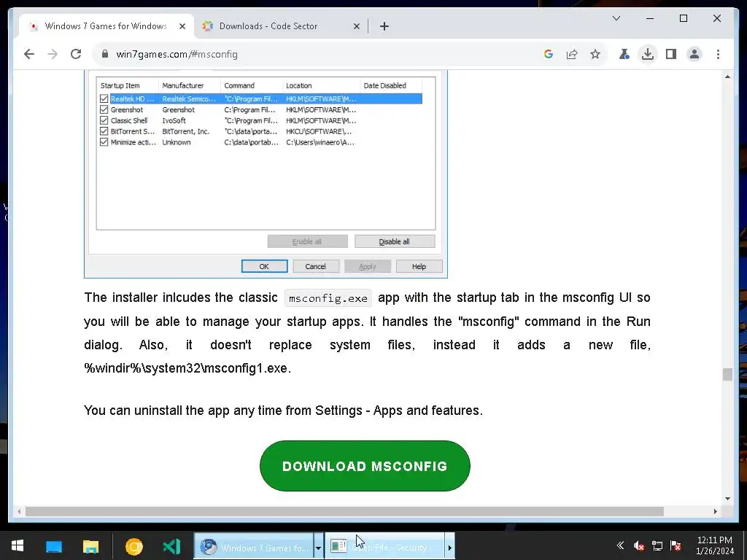Activate the Open File - Security taskbar window
The image size is (747, 560).
click(x=384, y=546)
